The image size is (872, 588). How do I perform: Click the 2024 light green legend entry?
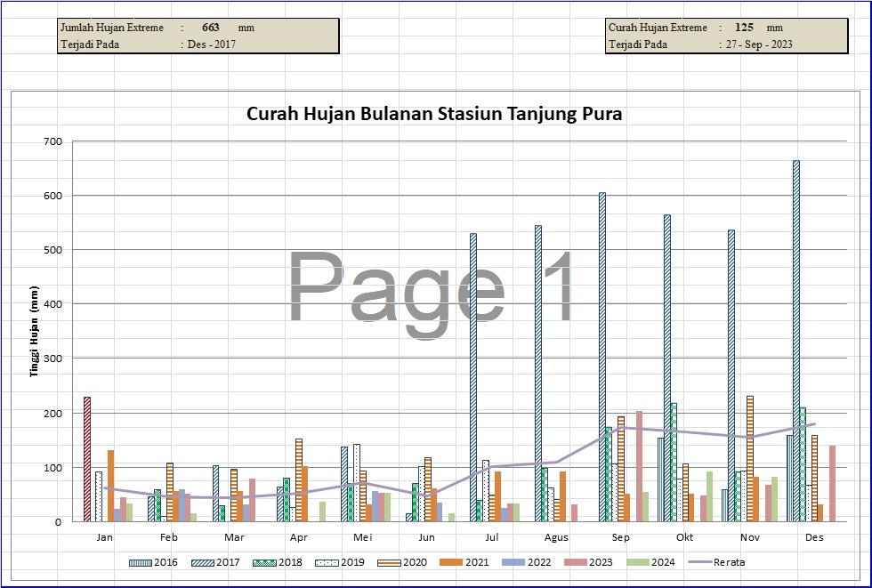click(658, 562)
